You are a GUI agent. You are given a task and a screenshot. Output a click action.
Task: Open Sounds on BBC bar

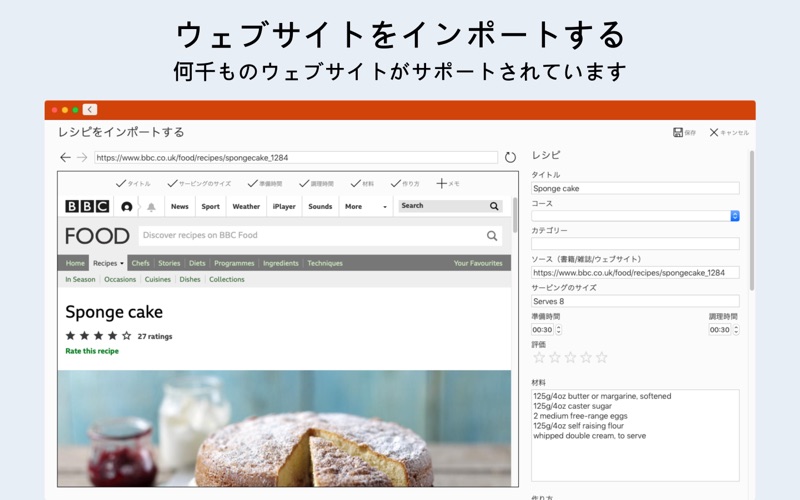point(320,207)
